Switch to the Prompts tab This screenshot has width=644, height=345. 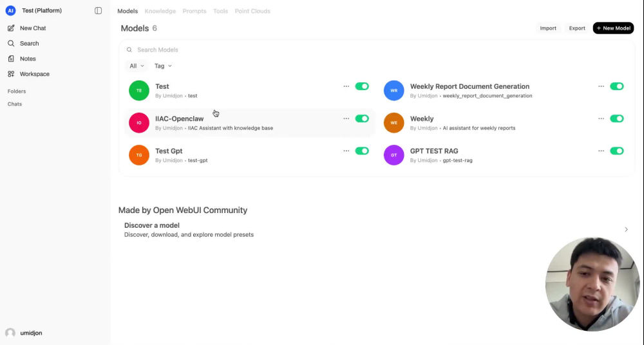click(194, 11)
